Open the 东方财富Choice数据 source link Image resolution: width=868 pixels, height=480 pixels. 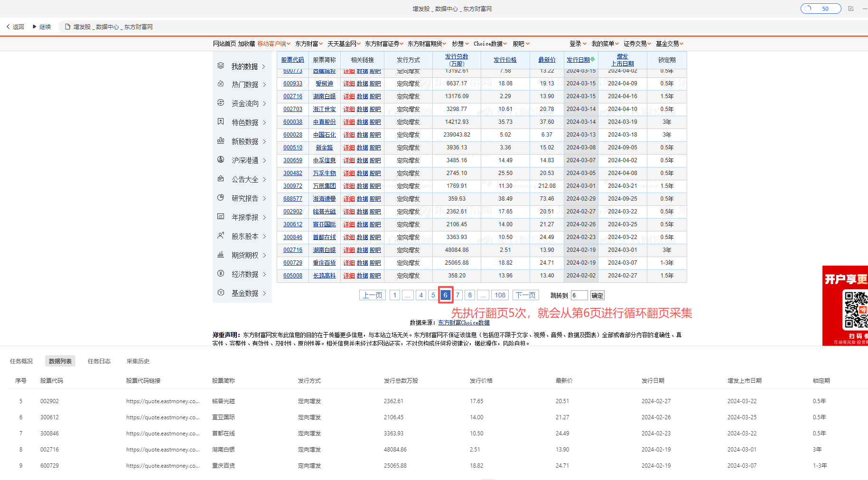[464, 323]
